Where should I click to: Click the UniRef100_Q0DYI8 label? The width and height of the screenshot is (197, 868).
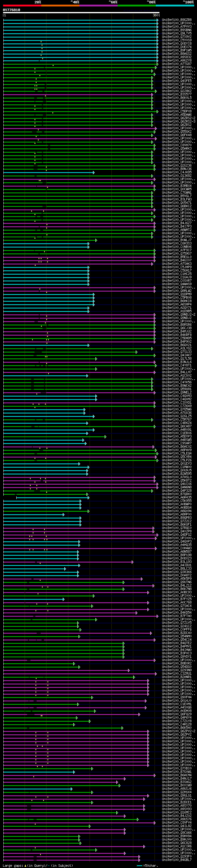point(177,43)
